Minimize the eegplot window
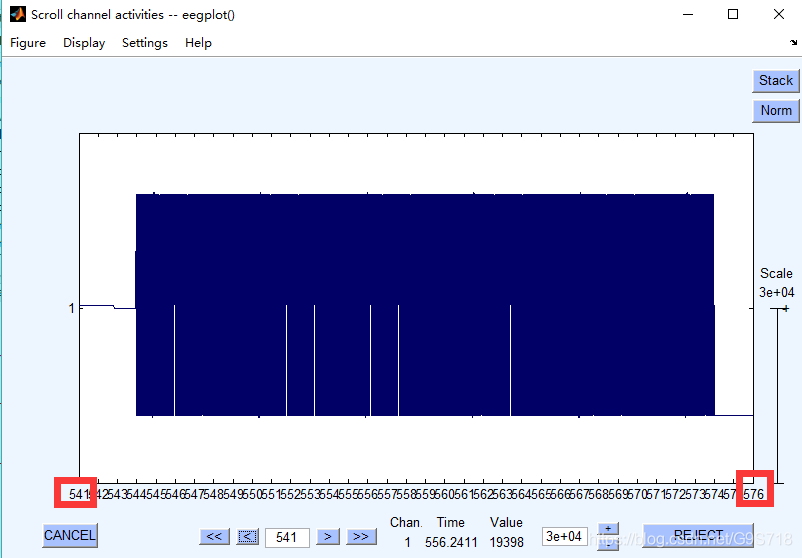This screenshot has width=802, height=558. [x=688, y=14]
